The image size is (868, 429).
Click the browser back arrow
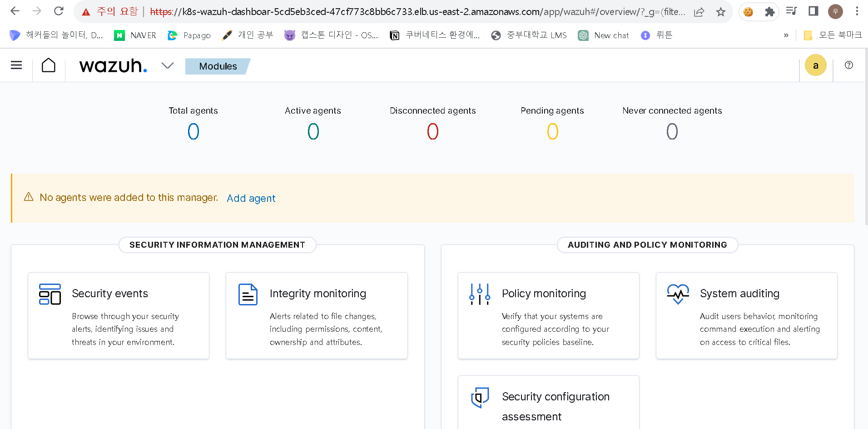coord(15,11)
